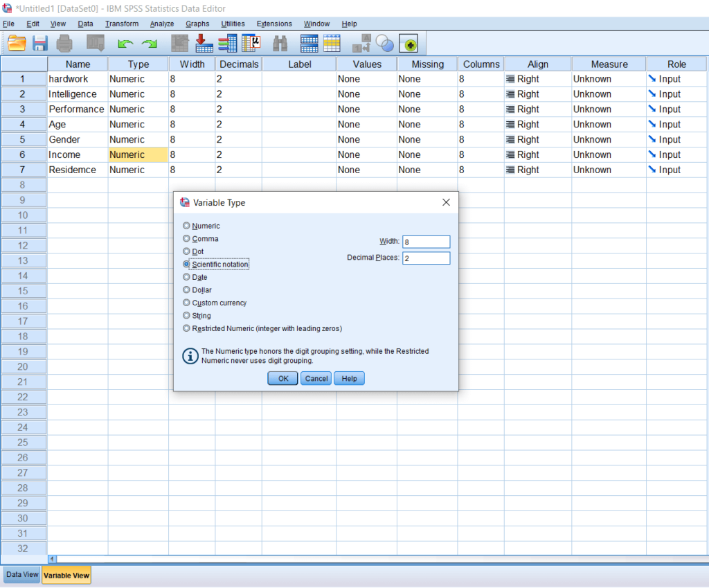
Task: Choose the Dollar variable type
Action: tap(186, 289)
